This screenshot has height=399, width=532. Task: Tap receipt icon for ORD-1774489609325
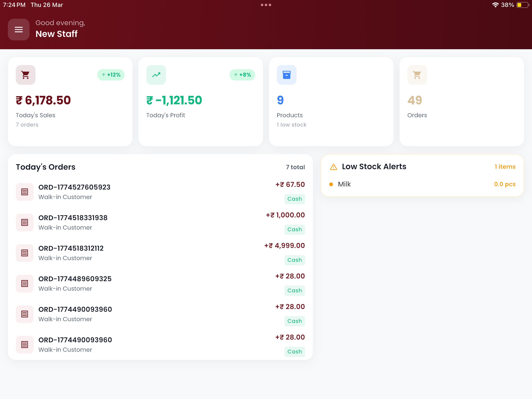25,284
